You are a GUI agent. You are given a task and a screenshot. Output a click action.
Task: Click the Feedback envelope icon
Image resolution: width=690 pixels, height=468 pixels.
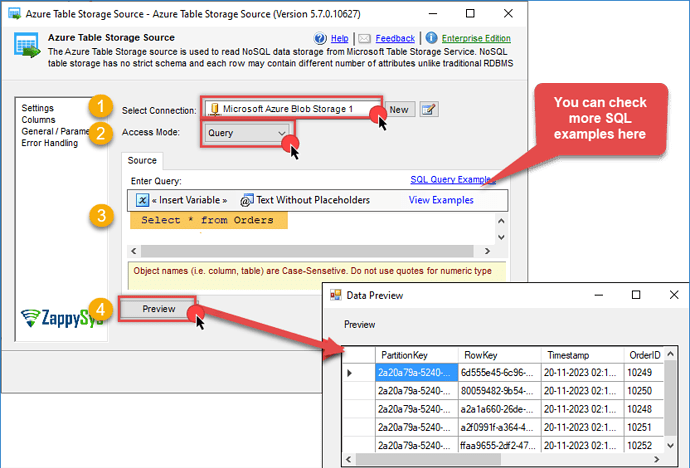pos(364,39)
